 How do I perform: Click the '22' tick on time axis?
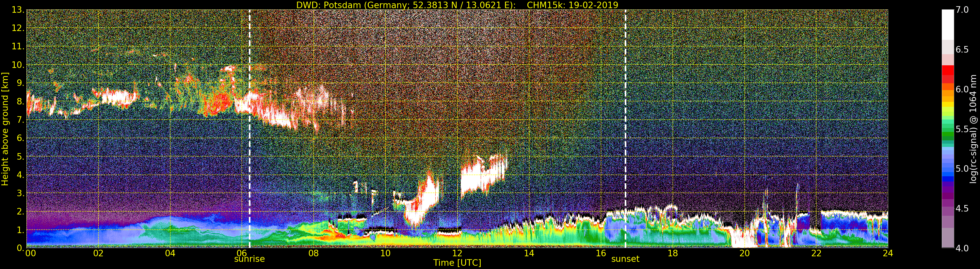coord(816,253)
